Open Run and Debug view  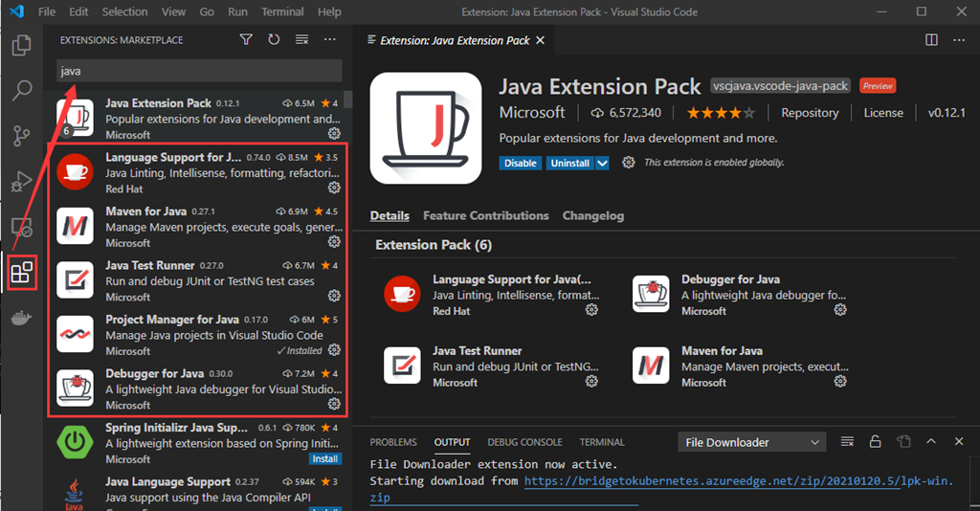click(22, 181)
